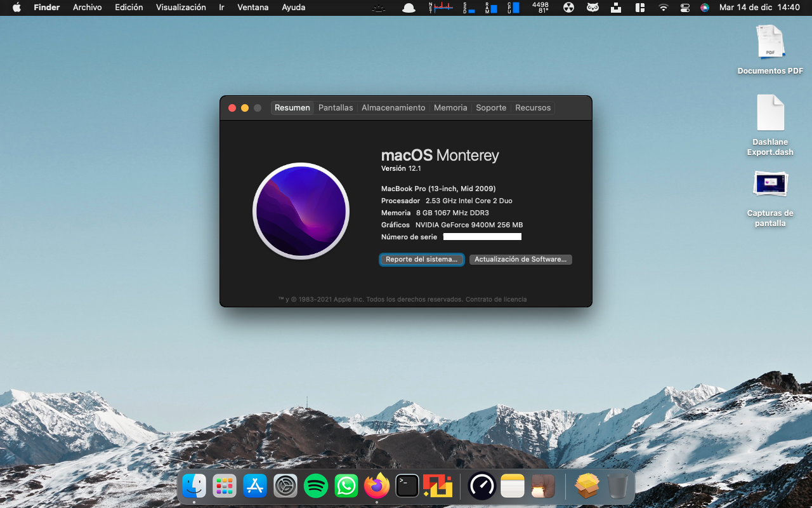Click the fan speed and temperature readout

click(540, 8)
